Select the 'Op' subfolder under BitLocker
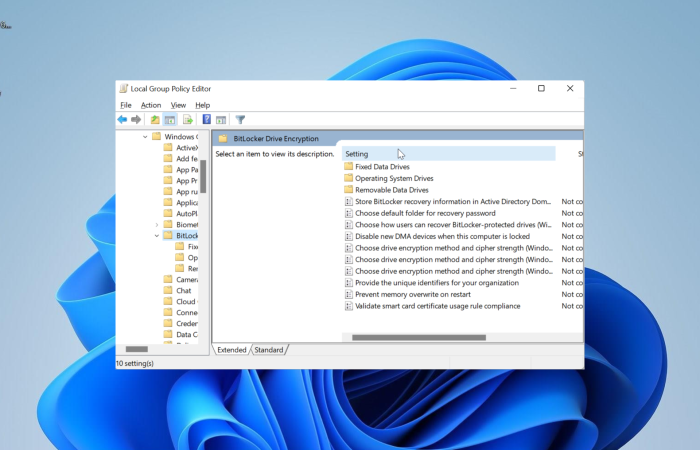Screen dimensions: 700x450 (187, 258)
